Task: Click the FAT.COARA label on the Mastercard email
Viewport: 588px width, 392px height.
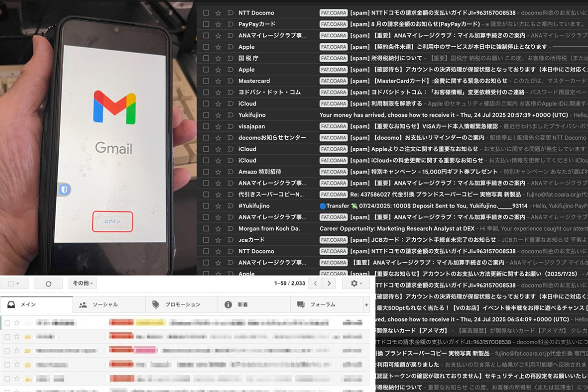Action: tap(334, 81)
